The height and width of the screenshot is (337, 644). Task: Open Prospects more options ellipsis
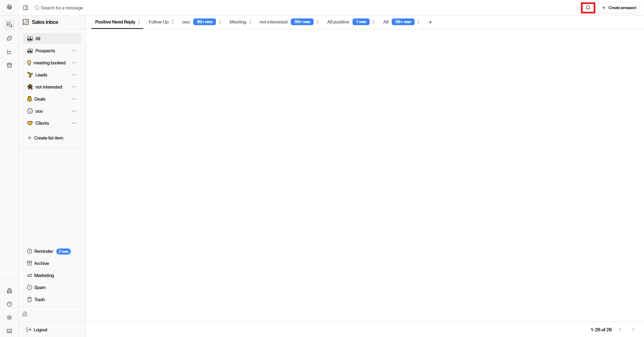(x=74, y=51)
